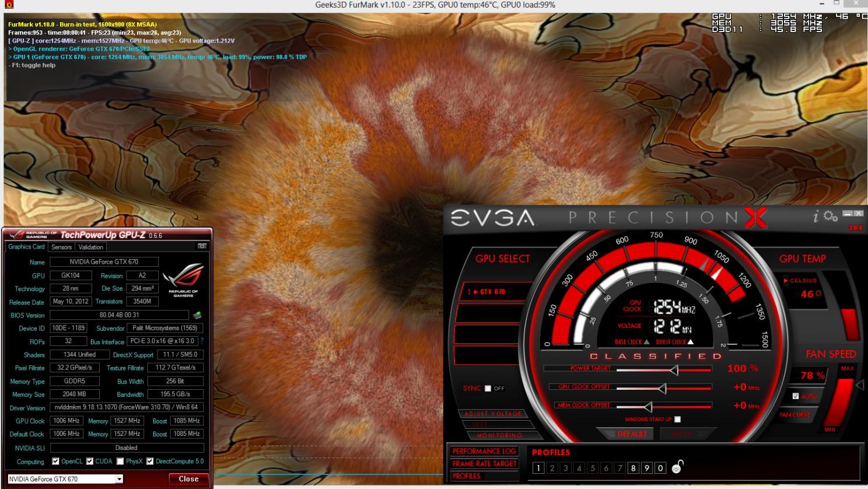Select profile slot 9
Viewport: 868px width, 489px height.
click(x=647, y=468)
